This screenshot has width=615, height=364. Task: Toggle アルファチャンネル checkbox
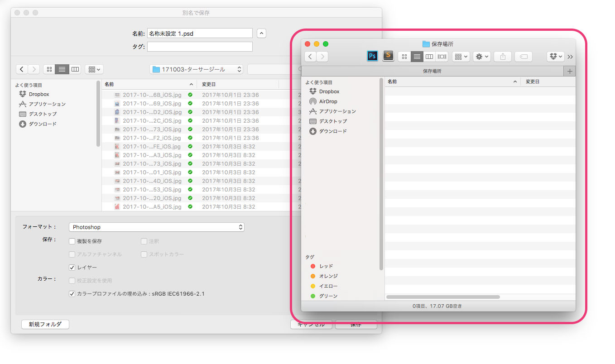(72, 254)
